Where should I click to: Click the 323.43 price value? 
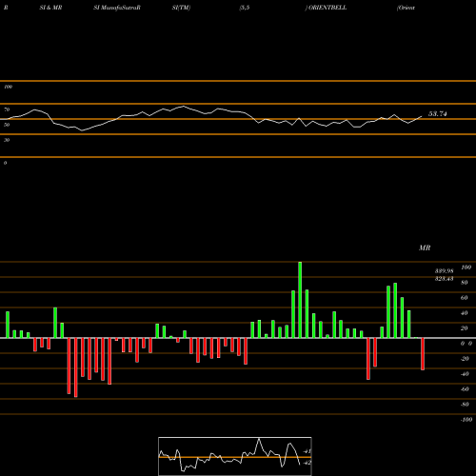444,279
